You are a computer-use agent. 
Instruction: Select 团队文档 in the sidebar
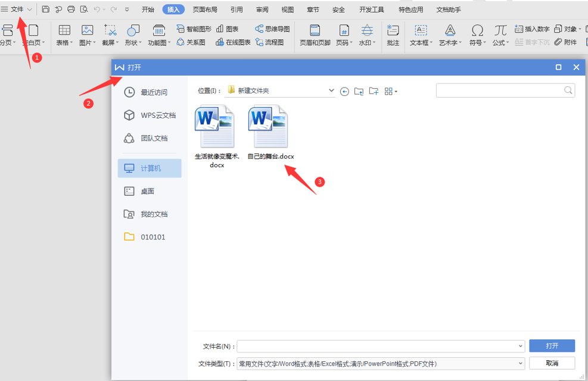[x=150, y=138]
